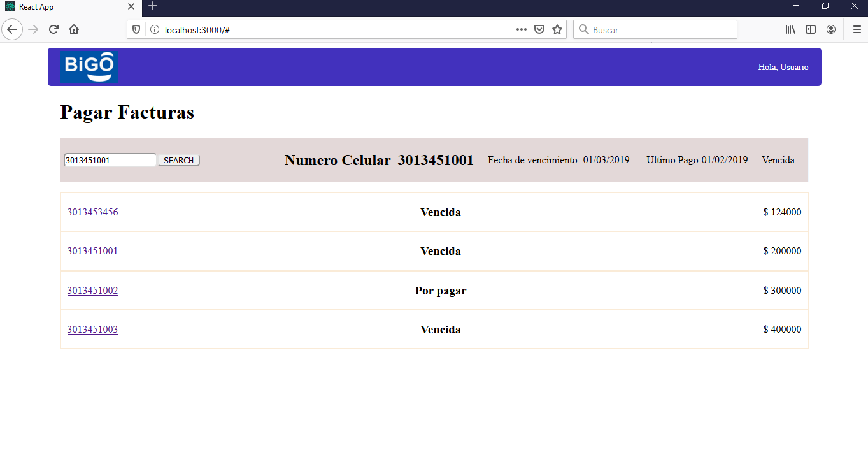Select the React App tab

70,7
